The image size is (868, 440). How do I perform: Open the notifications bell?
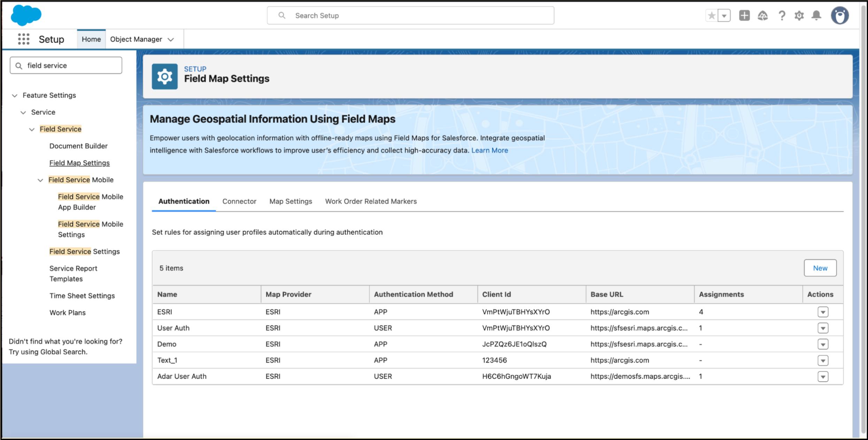pos(816,16)
